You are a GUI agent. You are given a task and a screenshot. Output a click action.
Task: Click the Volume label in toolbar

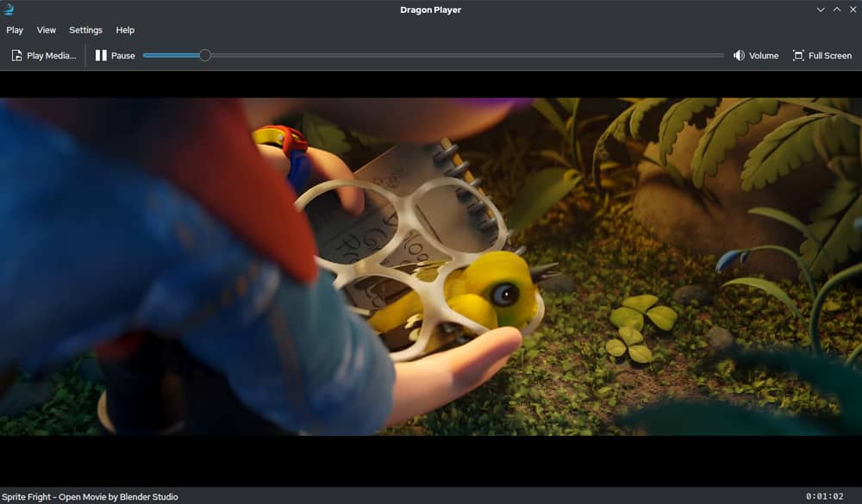tap(764, 55)
